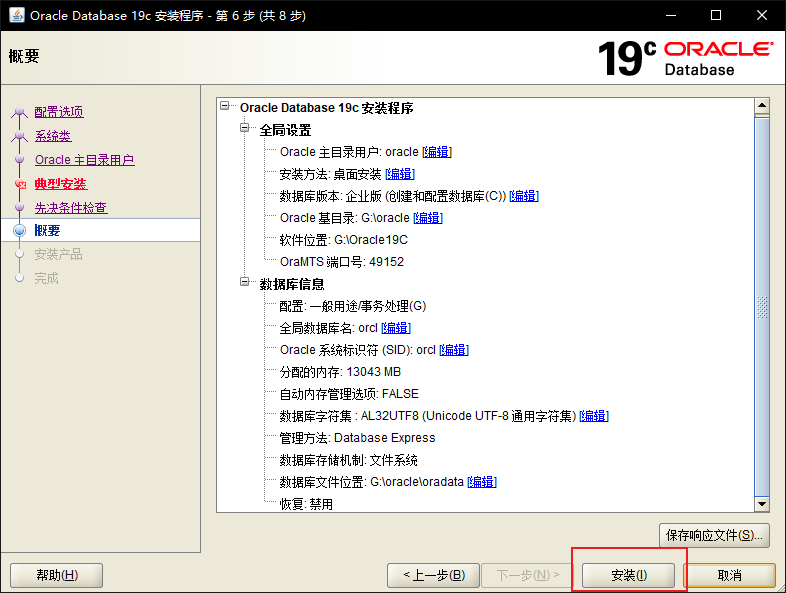The height and width of the screenshot is (593, 786).
Task: Collapse the 数据库信息 tree section
Action: tap(244, 282)
